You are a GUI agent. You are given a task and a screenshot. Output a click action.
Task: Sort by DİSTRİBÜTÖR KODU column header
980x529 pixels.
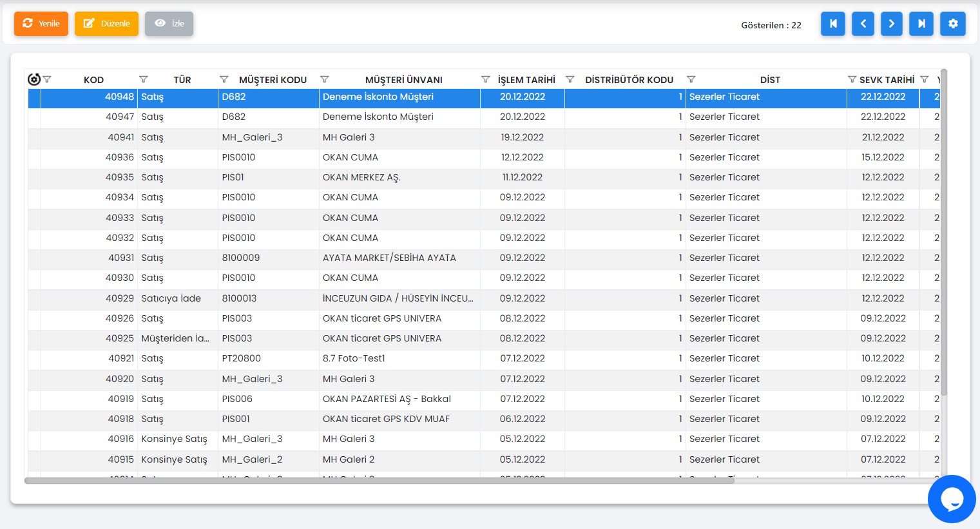[629, 80]
